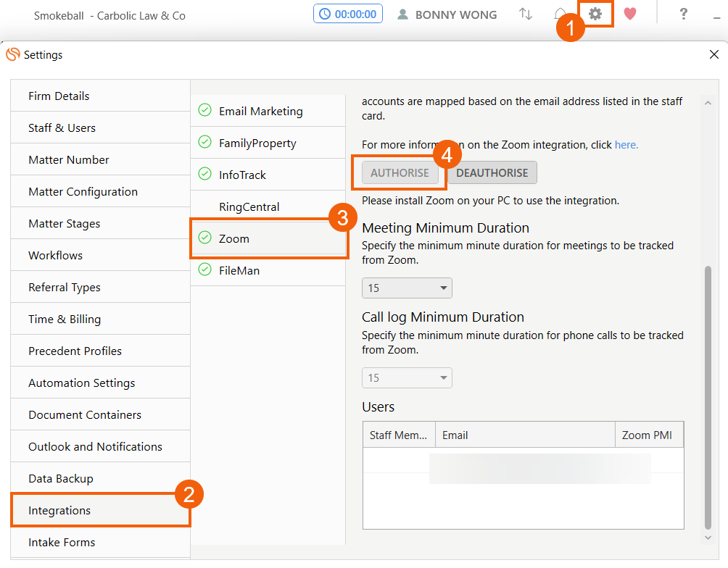728x568 pixels.
Task: Go to Matter Configuration
Action: tap(100, 192)
